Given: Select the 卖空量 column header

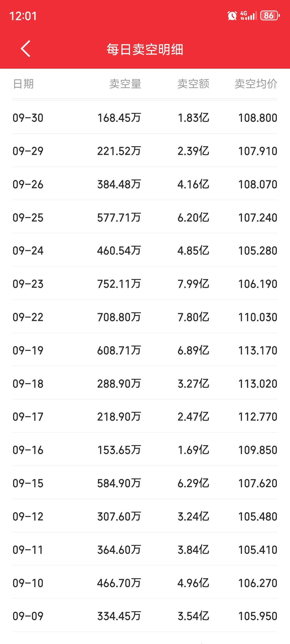Looking at the screenshot, I should 125,84.
